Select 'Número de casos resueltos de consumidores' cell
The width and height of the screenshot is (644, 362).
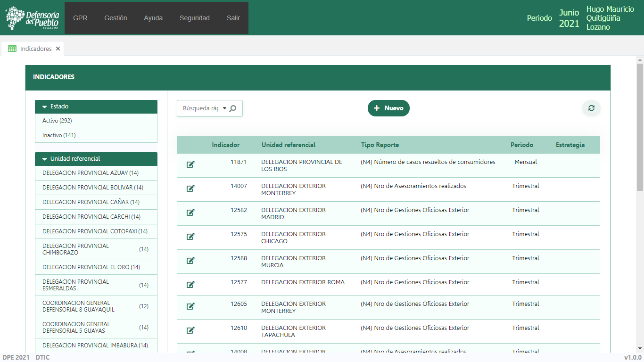point(428,162)
